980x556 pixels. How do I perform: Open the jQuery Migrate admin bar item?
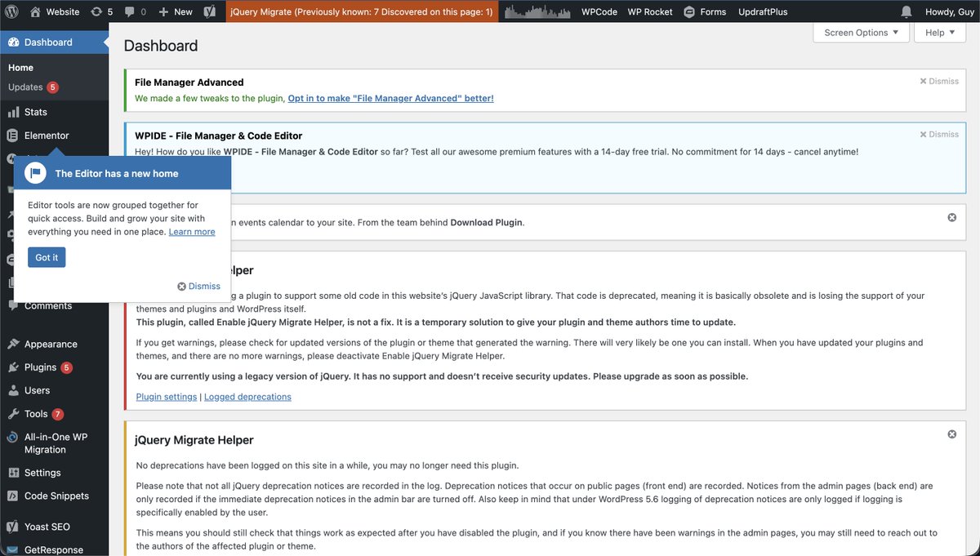(362, 11)
